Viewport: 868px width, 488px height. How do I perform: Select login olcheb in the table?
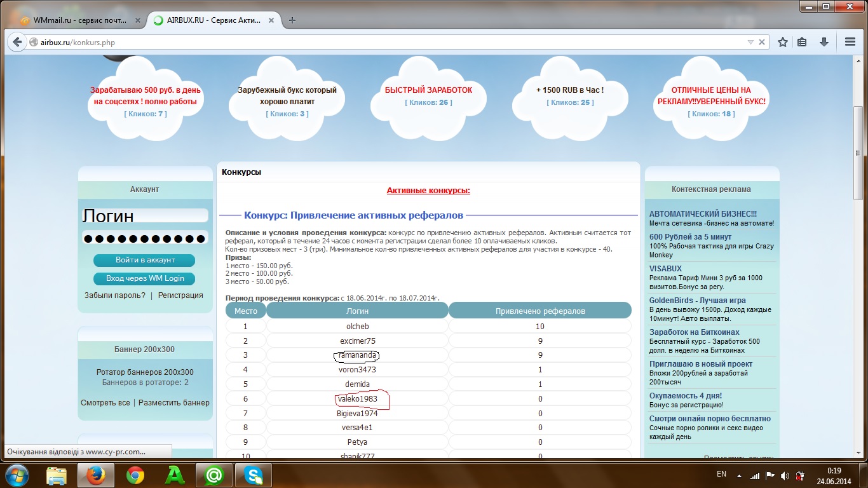(357, 327)
